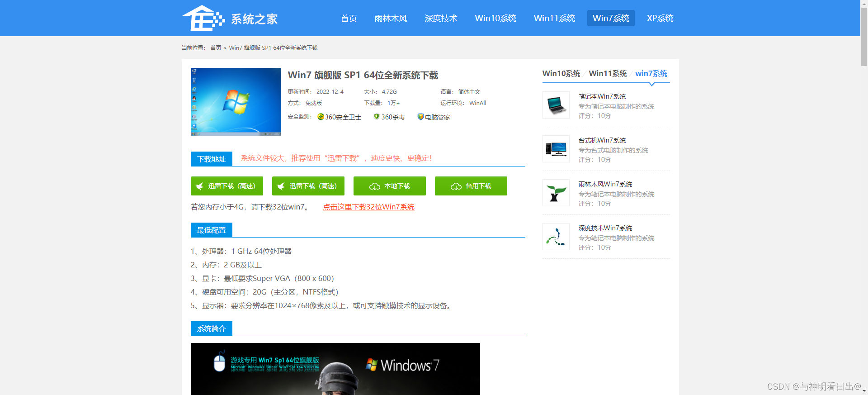The image size is (868, 395).
Task: Click the 最低配置 section header
Action: pos(212,230)
